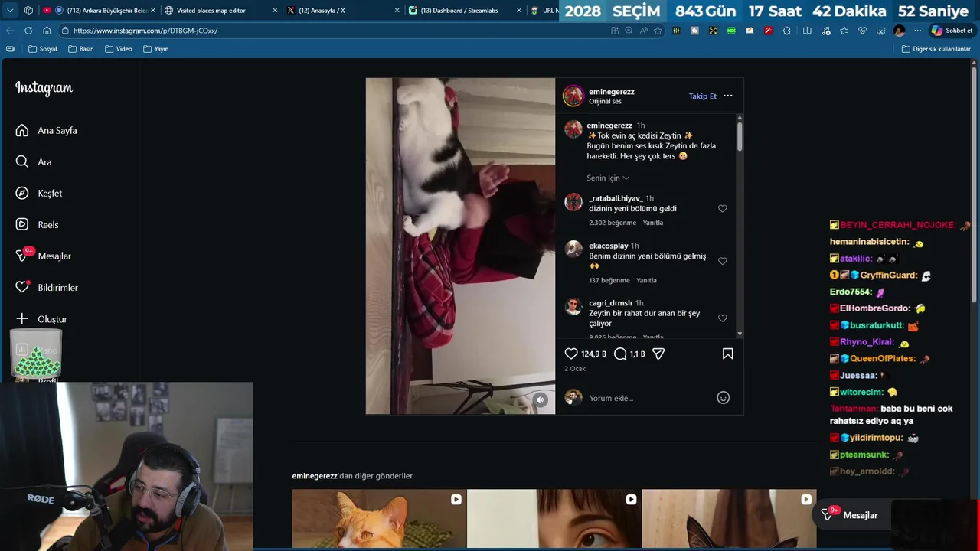Screen dimensions: 980x551
Task: Open read aloud icon in address bar
Action: tap(643, 31)
